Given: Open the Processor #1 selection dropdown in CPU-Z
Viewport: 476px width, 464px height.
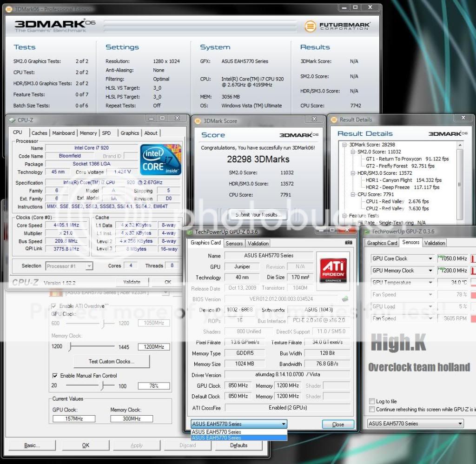Looking at the screenshot, I should [89, 266].
